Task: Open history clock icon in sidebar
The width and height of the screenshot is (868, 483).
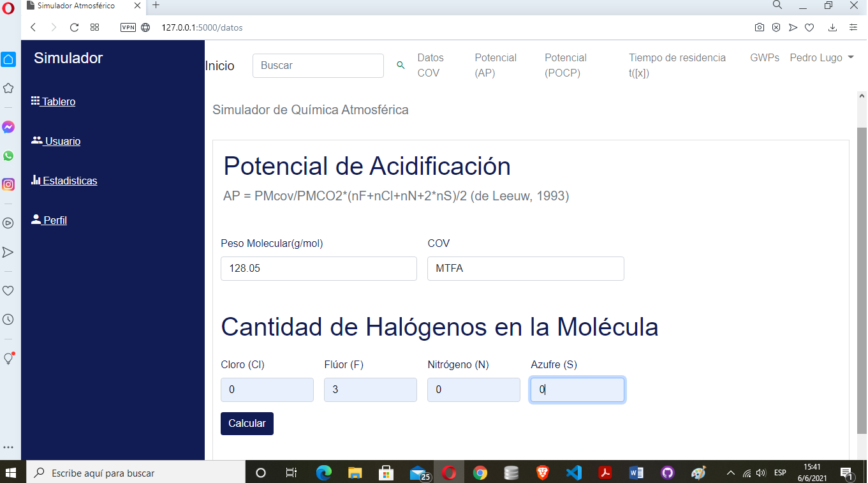Action: click(8, 319)
